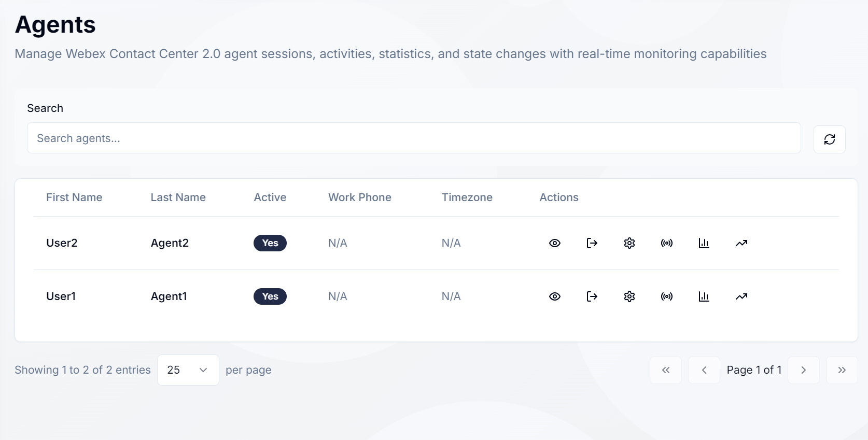Open the gear settings icon for User2
The height and width of the screenshot is (440, 868).
pos(629,243)
